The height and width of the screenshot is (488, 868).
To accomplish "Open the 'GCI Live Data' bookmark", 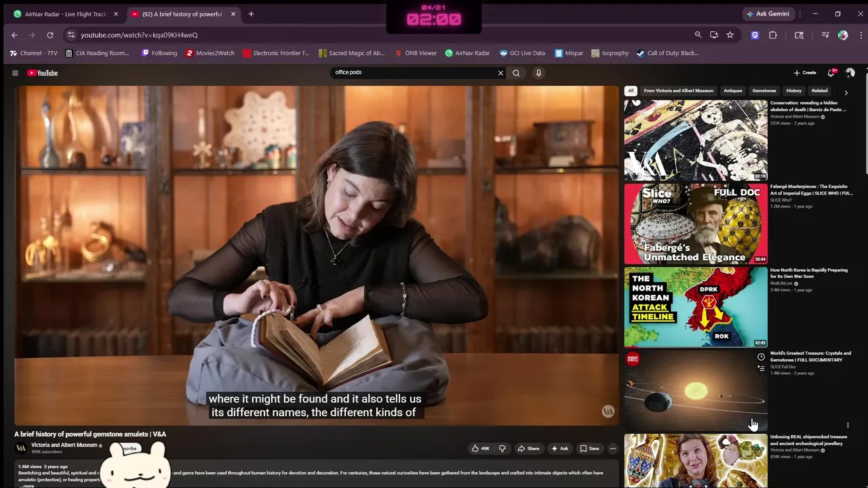I will pyautogui.click(x=522, y=53).
